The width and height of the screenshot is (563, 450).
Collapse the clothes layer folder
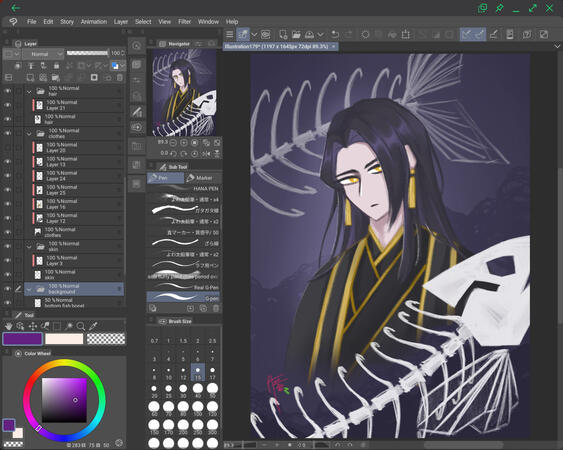pos(29,134)
